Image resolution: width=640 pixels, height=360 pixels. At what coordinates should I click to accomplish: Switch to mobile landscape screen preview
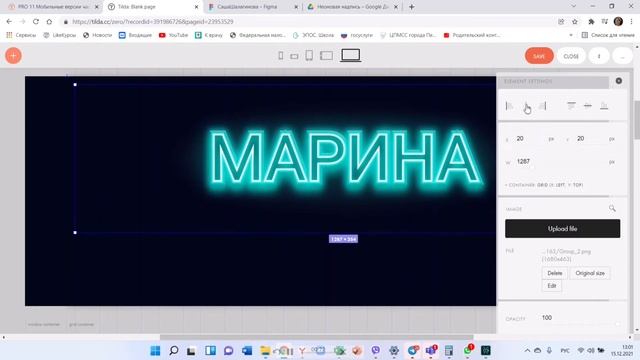point(294,56)
